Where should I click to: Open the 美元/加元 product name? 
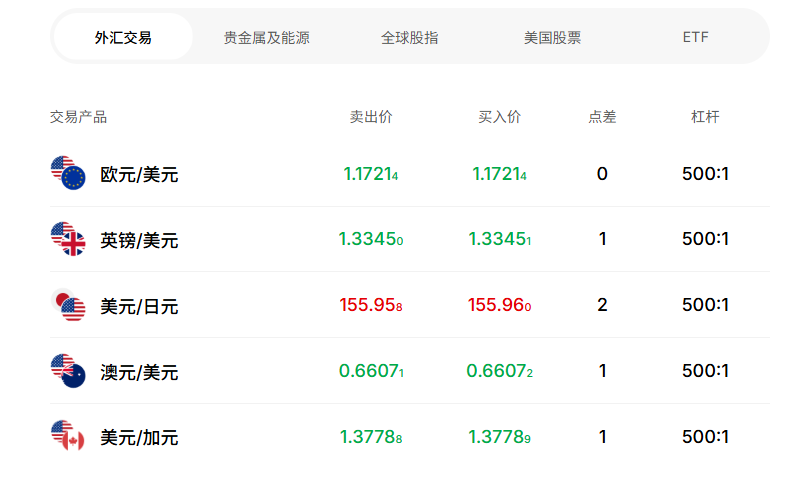[x=139, y=438]
